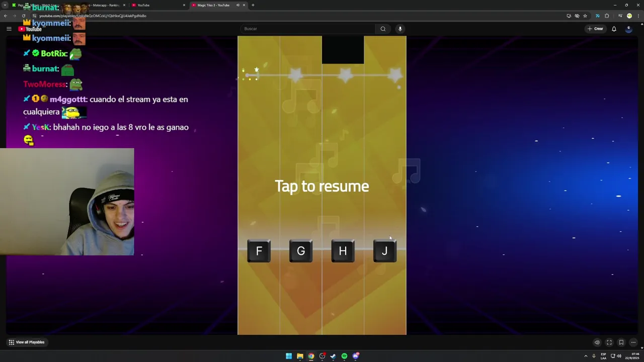Click the crossed-eye tracking protection icon
Screen dimensions: 644x362
point(577,16)
